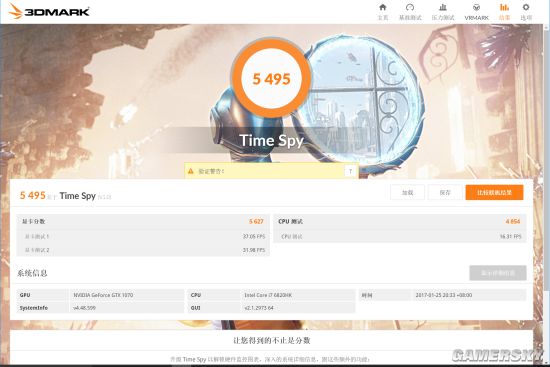
Task: Select the 'CPU 测试' header label
Action: pyautogui.click(x=290, y=221)
